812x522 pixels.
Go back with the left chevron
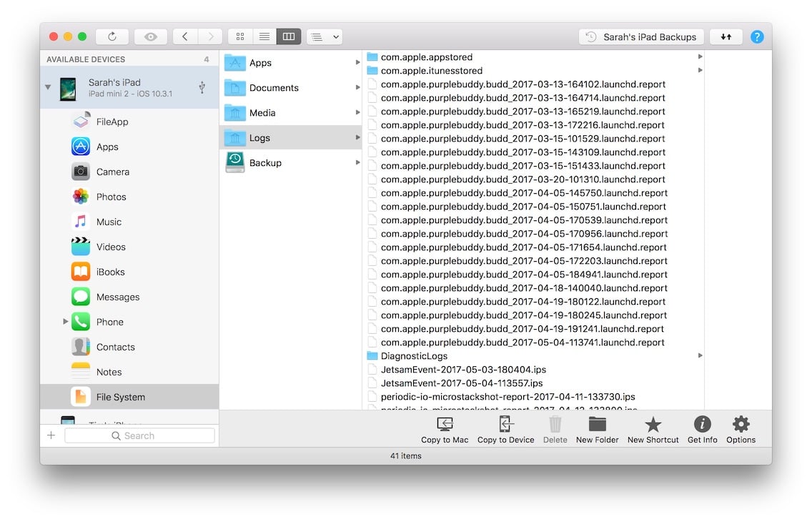tap(185, 36)
